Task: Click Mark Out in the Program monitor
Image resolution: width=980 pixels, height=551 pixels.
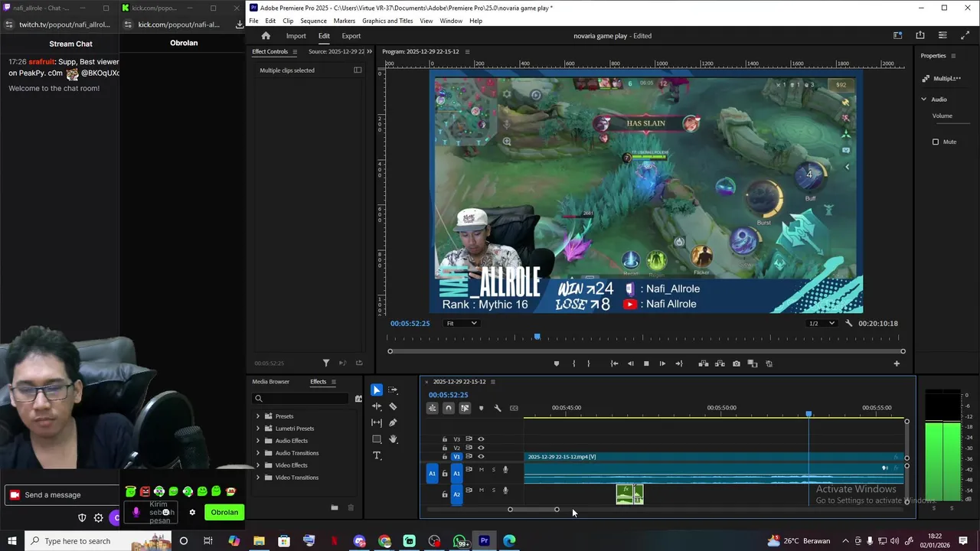Action: 589,364
